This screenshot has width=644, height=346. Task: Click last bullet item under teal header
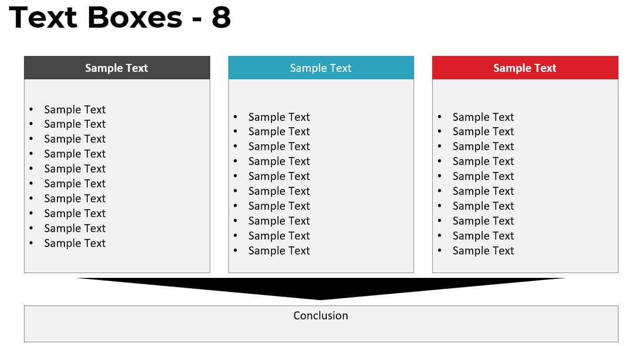[x=279, y=251]
